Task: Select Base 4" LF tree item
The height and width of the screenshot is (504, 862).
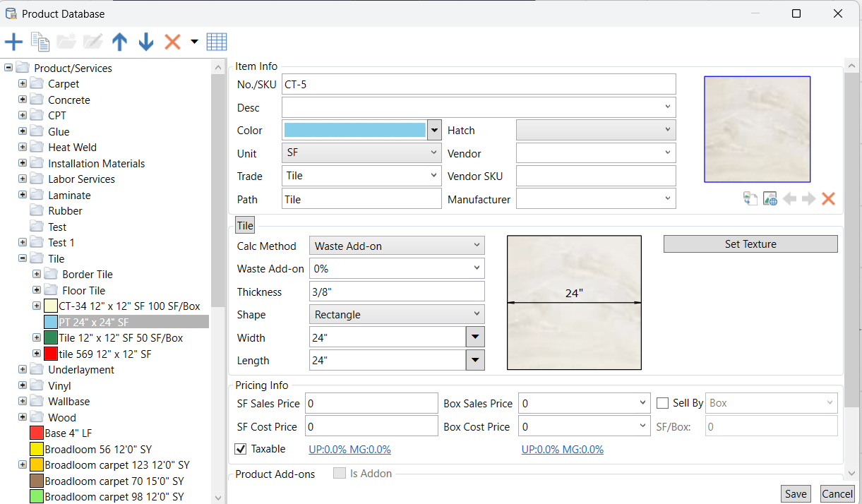Action: coord(68,433)
